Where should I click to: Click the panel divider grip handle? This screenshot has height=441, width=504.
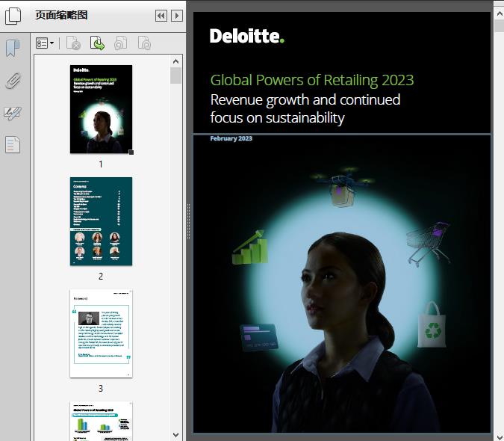(189, 221)
